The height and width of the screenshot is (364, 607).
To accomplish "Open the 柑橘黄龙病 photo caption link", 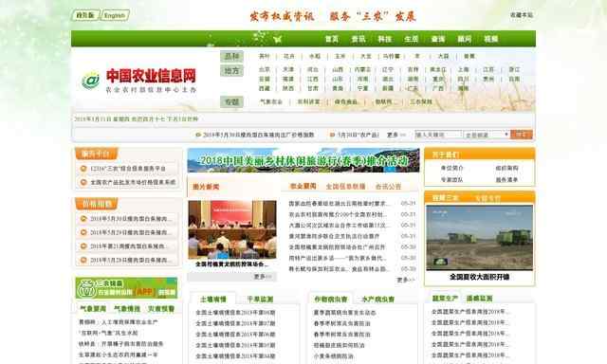I will point(231,264).
